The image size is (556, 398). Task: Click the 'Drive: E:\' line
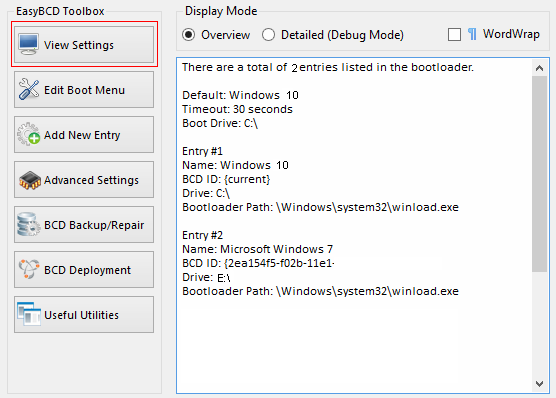[x=206, y=277]
